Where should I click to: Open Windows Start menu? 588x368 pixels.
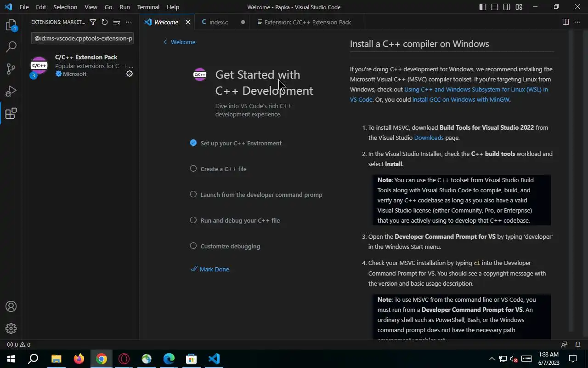click(x=11, y=359)
